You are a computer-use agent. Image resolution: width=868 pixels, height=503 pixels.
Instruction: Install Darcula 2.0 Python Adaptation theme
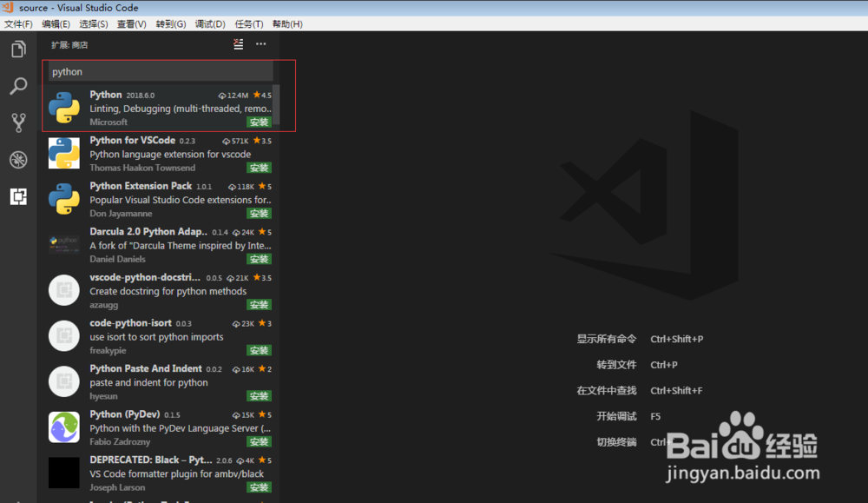click(259, 259)
